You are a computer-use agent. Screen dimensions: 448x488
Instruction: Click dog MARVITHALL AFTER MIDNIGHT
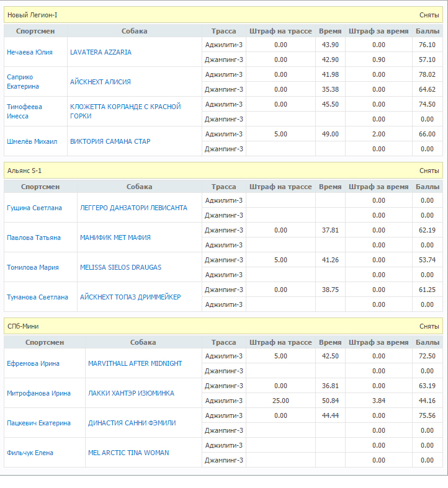(135, 364)
